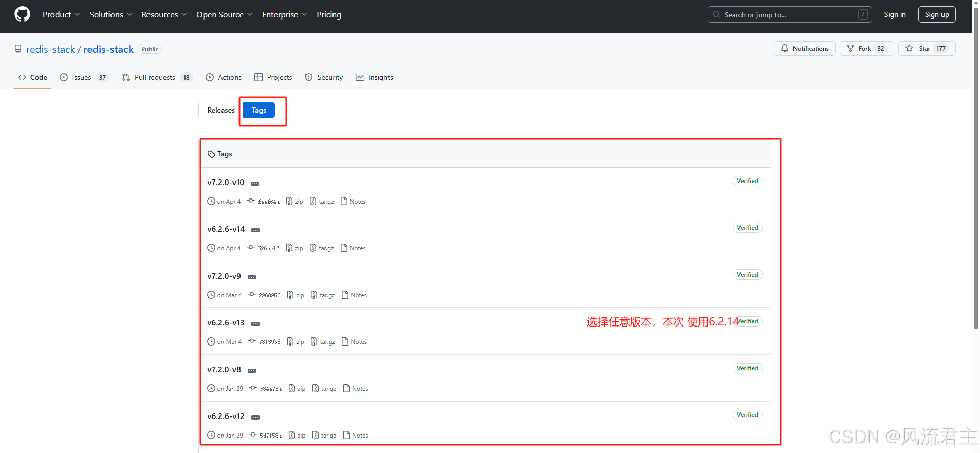Download tar.gz for v7.2.0-v10

tap(322, 202)
